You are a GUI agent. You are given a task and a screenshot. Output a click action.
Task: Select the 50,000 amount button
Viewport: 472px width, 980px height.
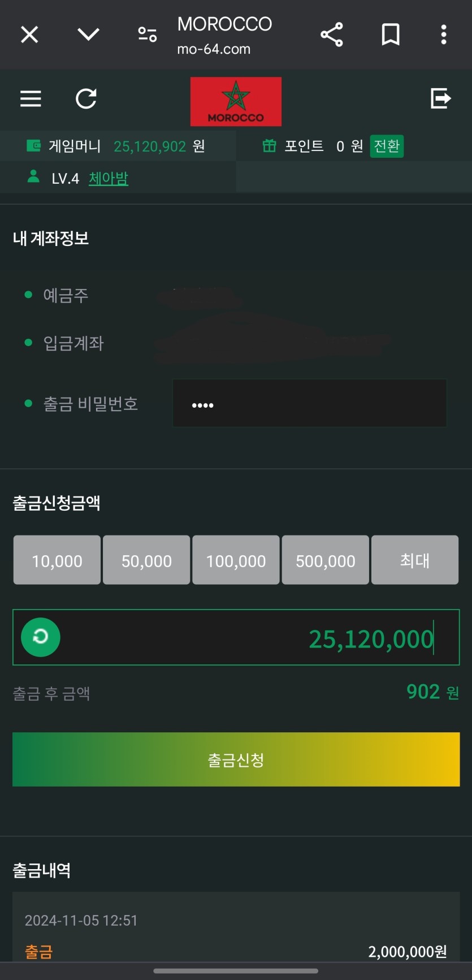pyautogui.click(x=146, y=560)
